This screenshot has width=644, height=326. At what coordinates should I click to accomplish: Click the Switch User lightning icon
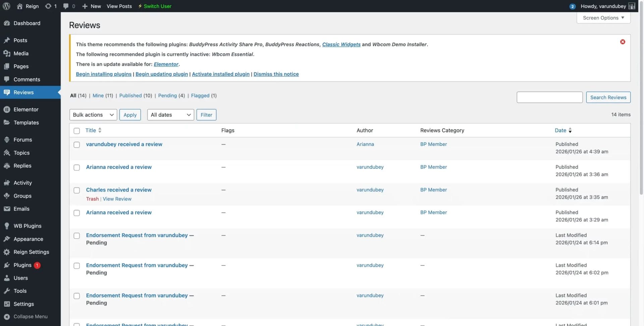point(140,6)
